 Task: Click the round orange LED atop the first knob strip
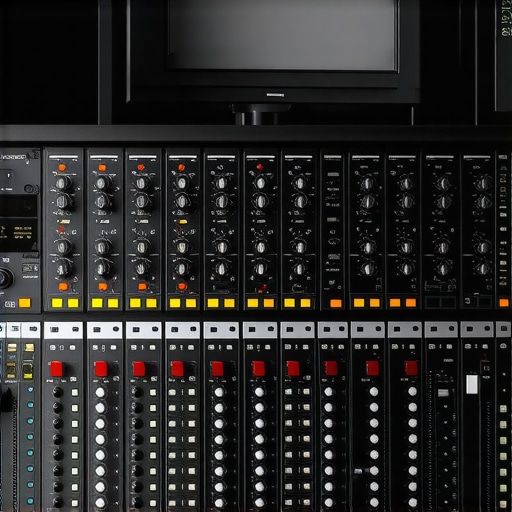click(x=62, y=167)
